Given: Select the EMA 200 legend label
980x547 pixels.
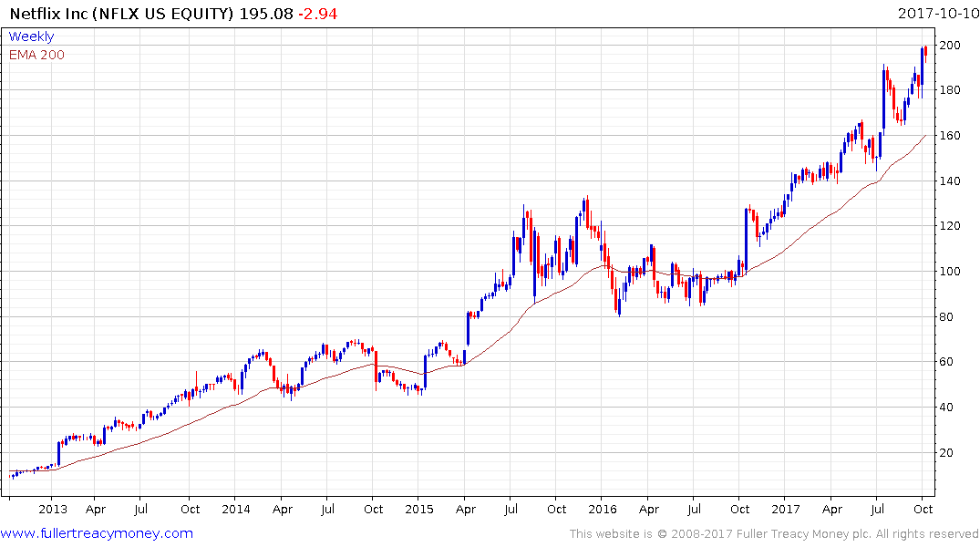Looking at the screenshot, I should (x=36, y=55).
